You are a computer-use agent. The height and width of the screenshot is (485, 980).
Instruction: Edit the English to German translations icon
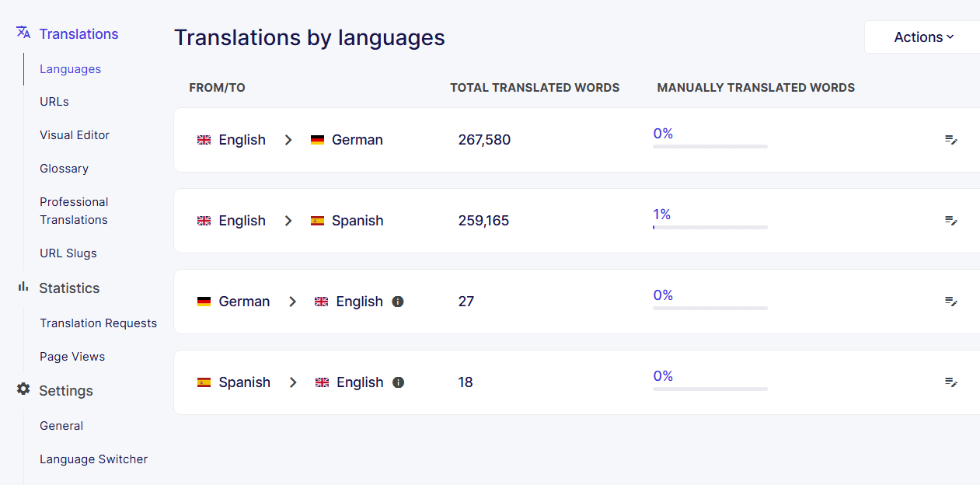point(951,140)
